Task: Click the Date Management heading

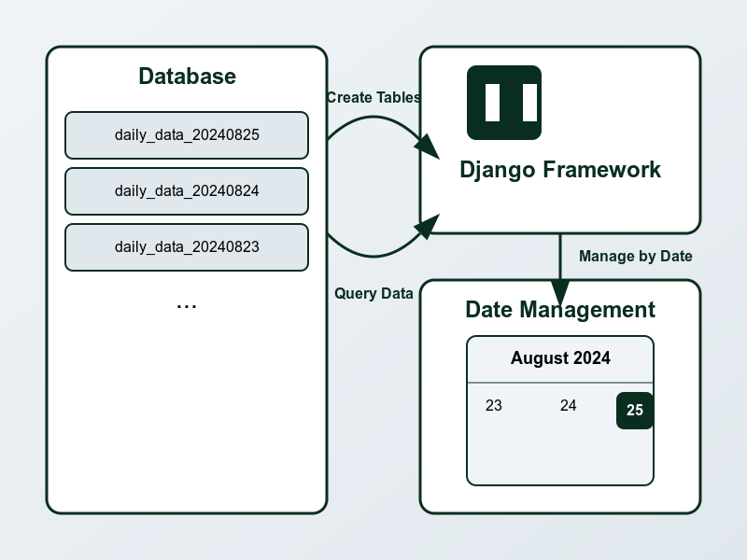Action: point(560,310)
